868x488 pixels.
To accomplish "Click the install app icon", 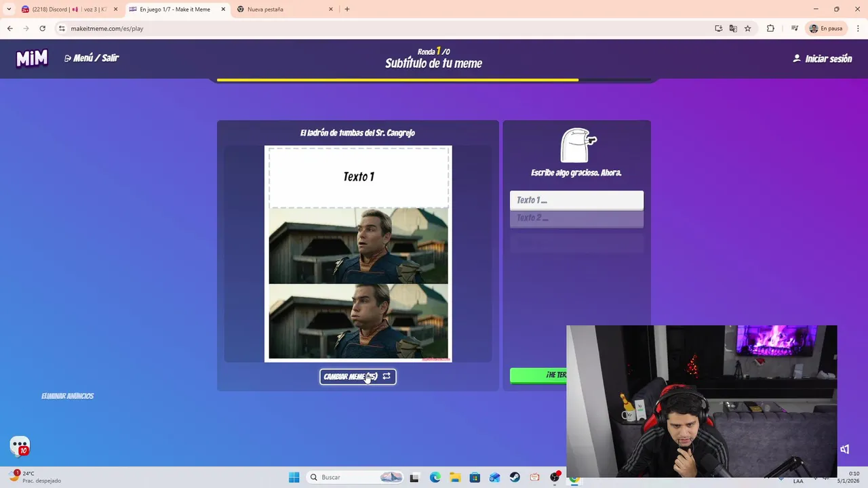I will 718,28.
